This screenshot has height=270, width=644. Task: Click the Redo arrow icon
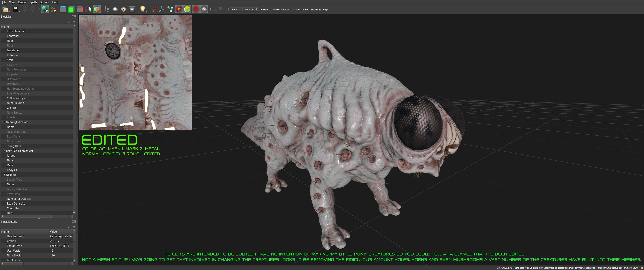(33, 9)
